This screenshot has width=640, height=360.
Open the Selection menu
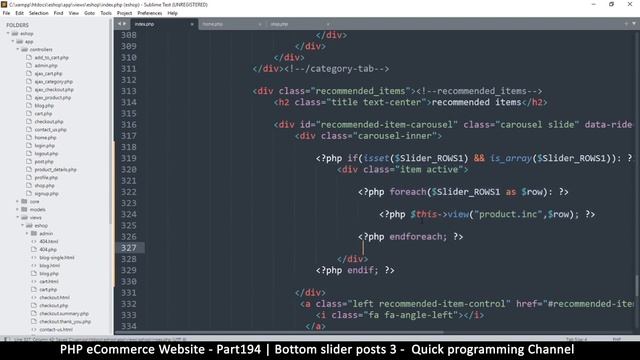[x=38, y=13]
